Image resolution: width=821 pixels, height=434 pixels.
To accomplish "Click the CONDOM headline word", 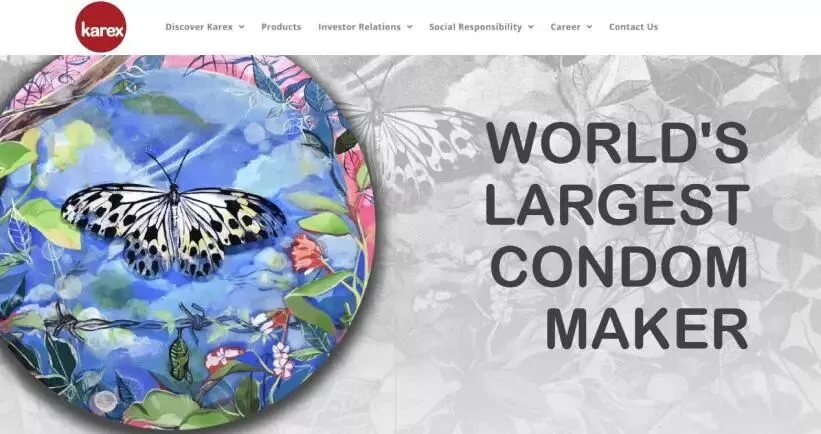I will 619,266.
